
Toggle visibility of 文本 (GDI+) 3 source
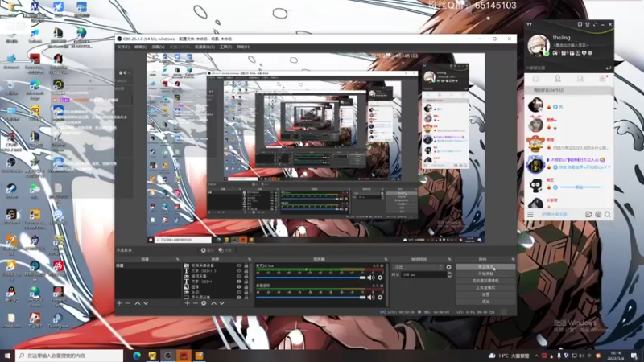coord(238,271)
